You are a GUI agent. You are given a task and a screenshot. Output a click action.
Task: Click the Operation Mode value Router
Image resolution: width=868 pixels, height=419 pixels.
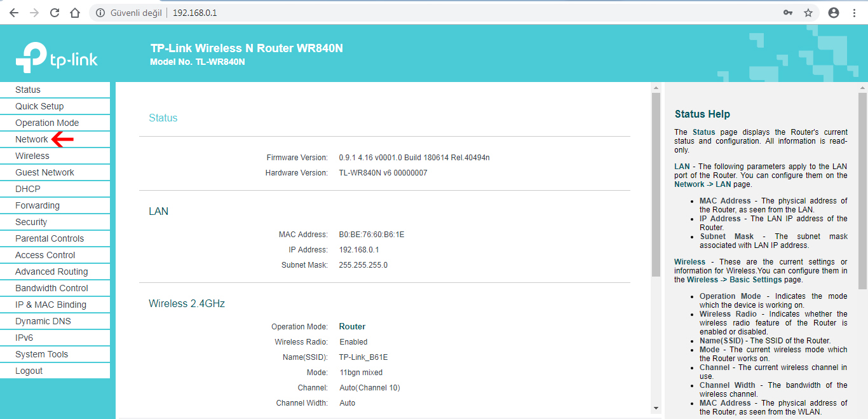pyautogui.click(x=352, y=327)
